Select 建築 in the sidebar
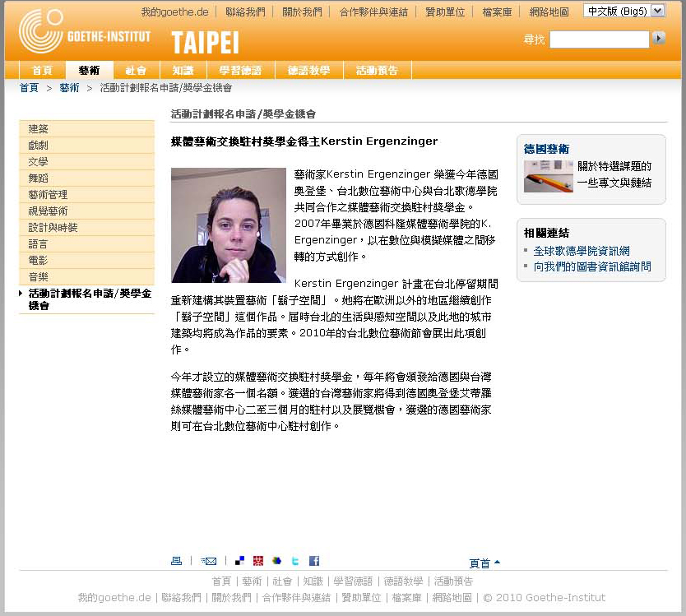Screen dimensions: 686x616 coord(86,129)
